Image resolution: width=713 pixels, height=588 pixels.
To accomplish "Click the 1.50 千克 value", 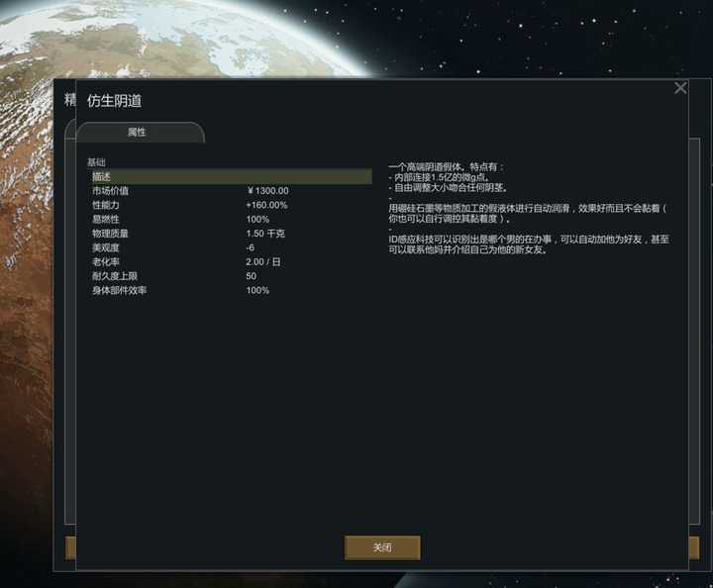I will point(265,233).
